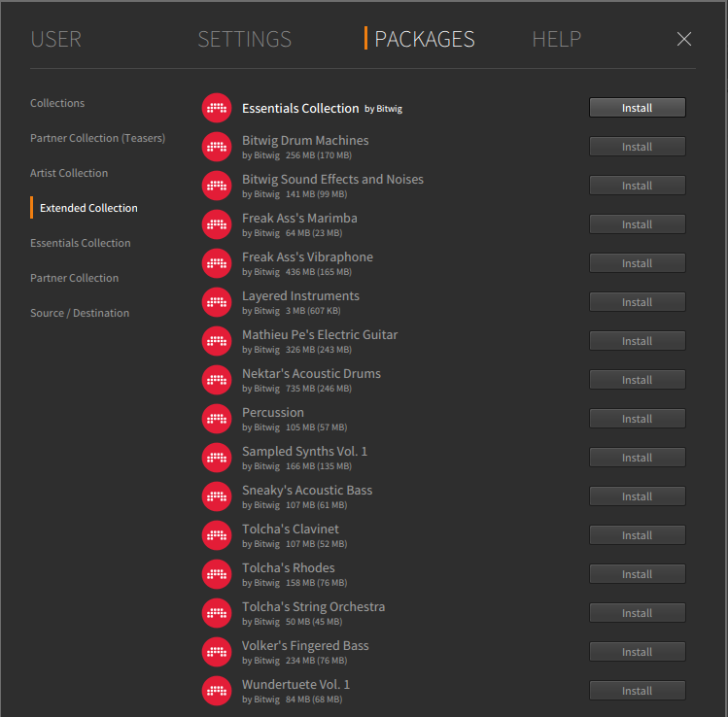The height and width of the screenshot is (717, 728).
Task: Click the Nektar's Acoustic Drums title
Action: point(311,374)
